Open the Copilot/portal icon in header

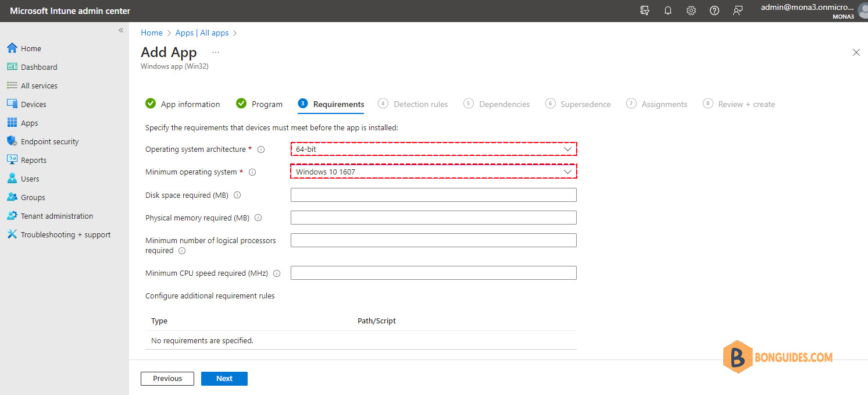pyautogui.click(x=645, y=10)
